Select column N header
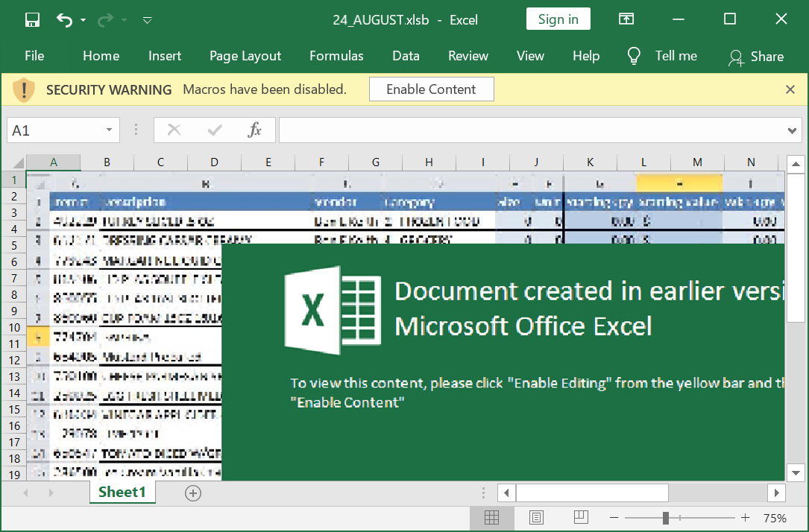 tap(752, 162)
